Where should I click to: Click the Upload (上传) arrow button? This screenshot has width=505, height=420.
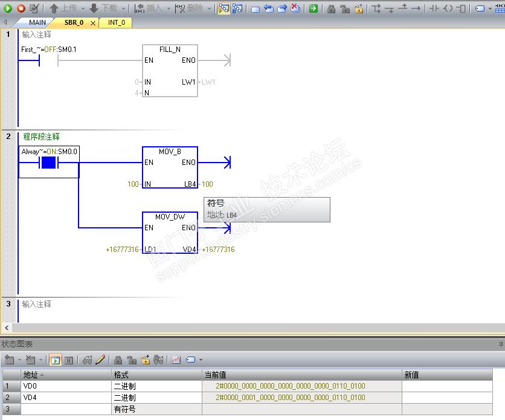pyautogui.click(x=63, y=8)
